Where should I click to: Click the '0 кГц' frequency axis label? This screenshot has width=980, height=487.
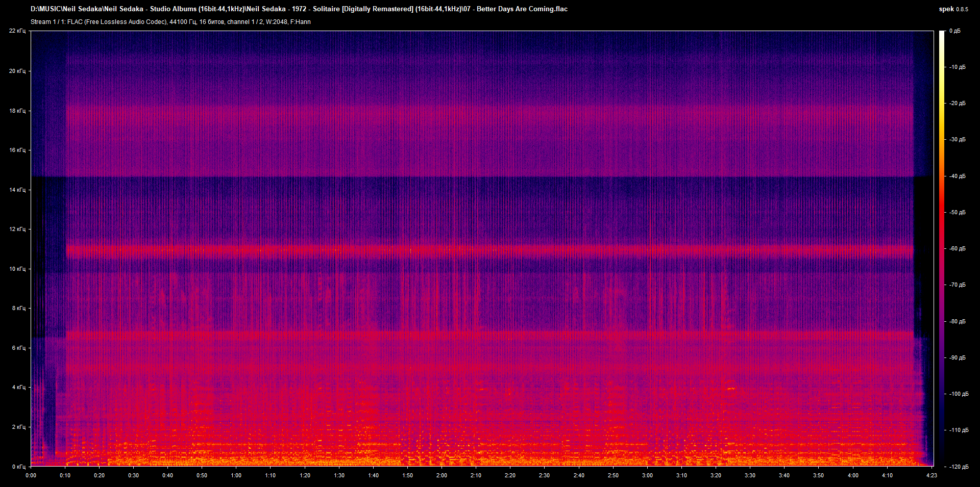[x=19, y=467]
